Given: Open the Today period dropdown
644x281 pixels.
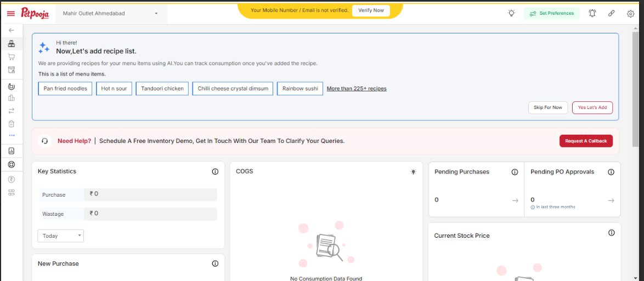Looking at the screenshot, I should pos(60,236).
